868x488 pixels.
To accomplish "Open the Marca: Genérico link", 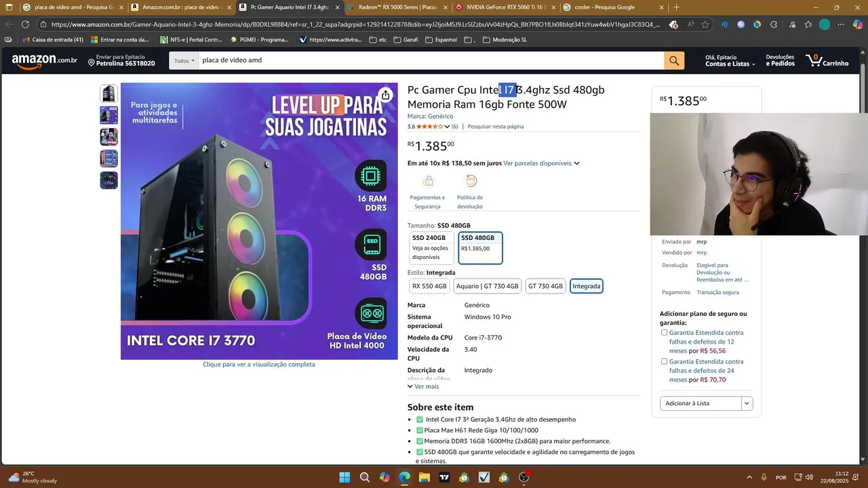I will 430,117.
